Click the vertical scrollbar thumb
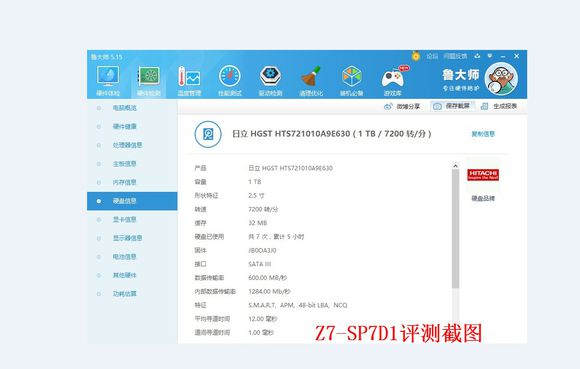580x369 pixels. pos(455,229)
